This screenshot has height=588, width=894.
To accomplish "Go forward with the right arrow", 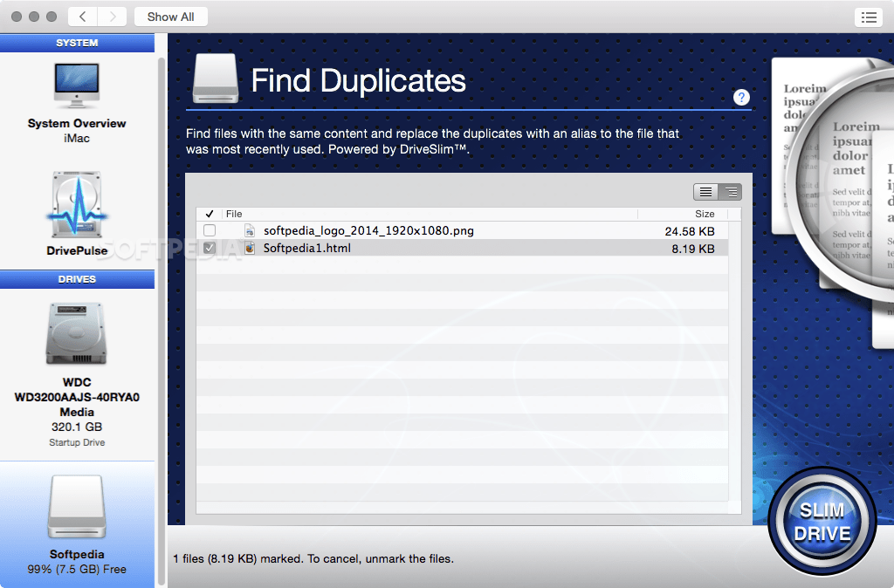I will coord(113,17).
